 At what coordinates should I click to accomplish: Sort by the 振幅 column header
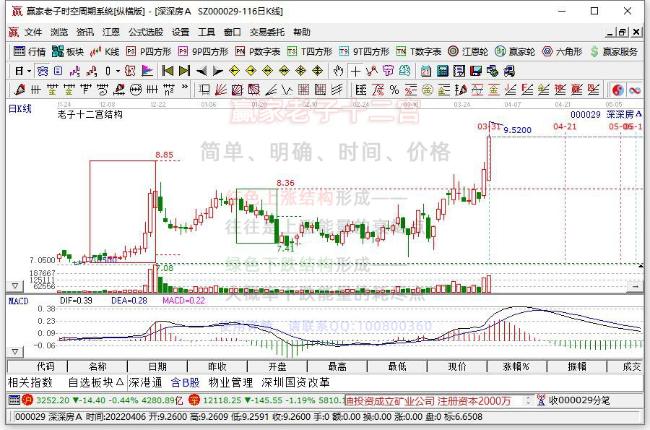(x=577, y=367)
